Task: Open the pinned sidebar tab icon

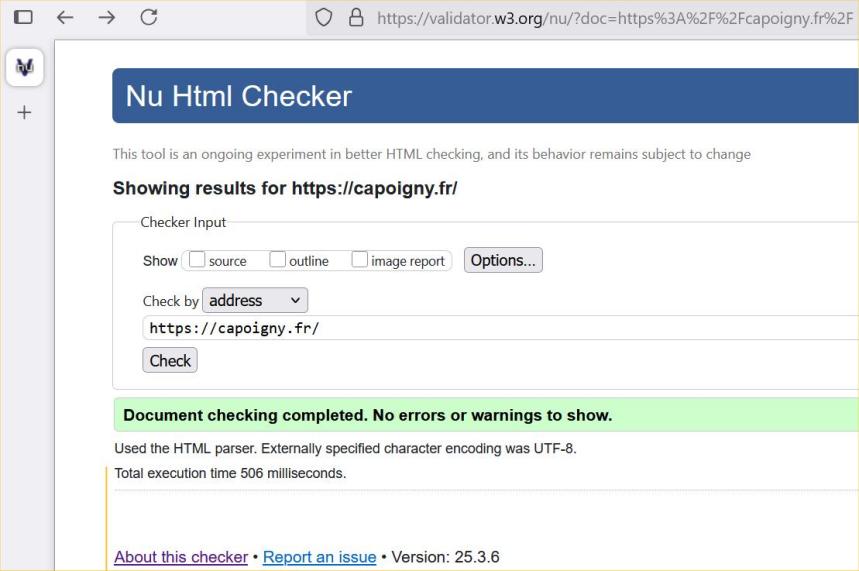Action: 25,67
